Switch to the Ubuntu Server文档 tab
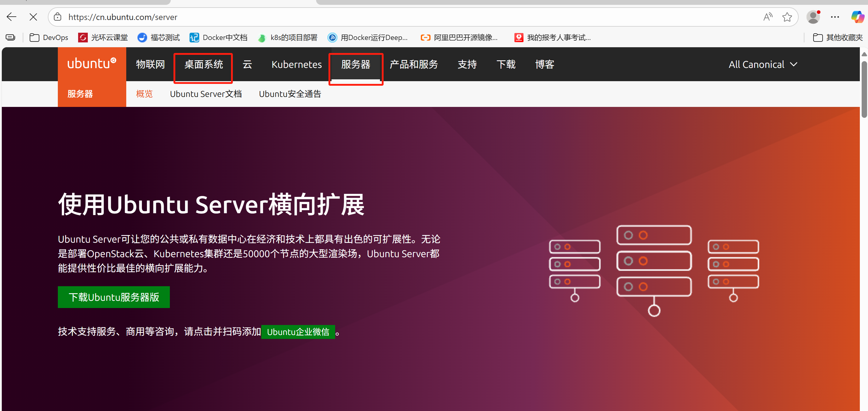Screen dimensions: 868x411 tap(206, 94)
